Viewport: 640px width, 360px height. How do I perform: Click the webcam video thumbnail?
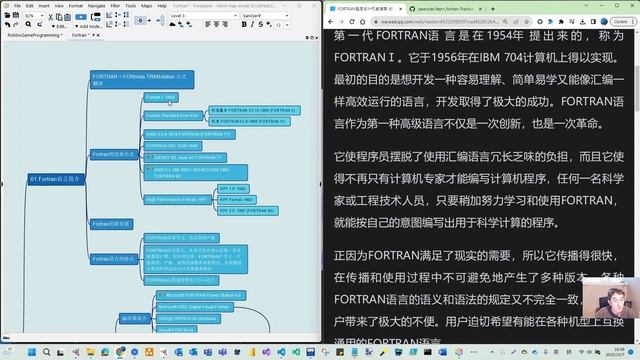pyautogui.click(x=611, y=297)
